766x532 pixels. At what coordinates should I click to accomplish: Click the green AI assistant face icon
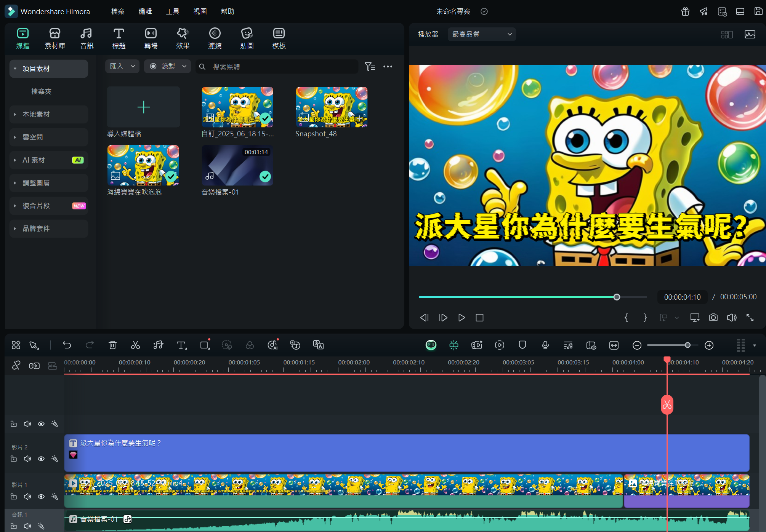click(431, 345)
